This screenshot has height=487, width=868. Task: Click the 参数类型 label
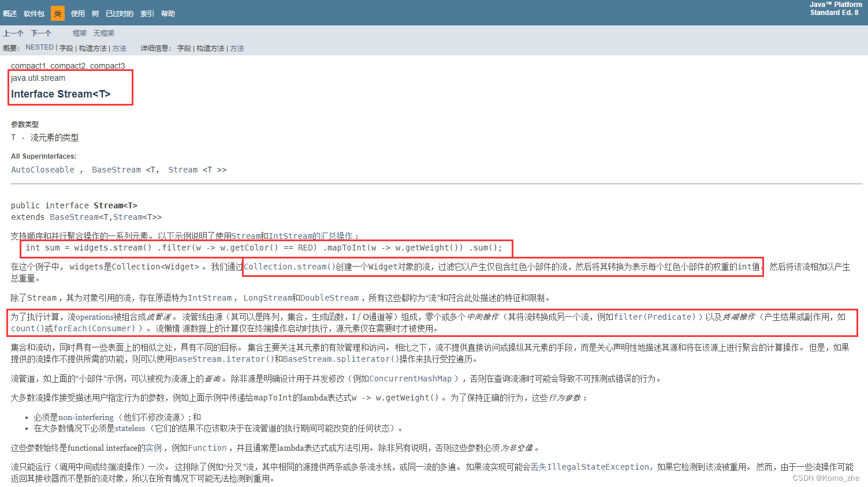(x=25, y=124)
